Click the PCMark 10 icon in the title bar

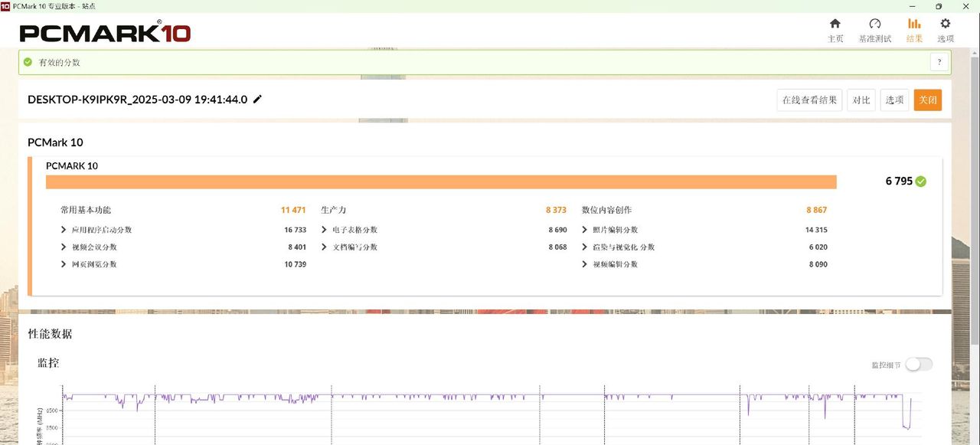pyautogui.click(x=8, y=6)
